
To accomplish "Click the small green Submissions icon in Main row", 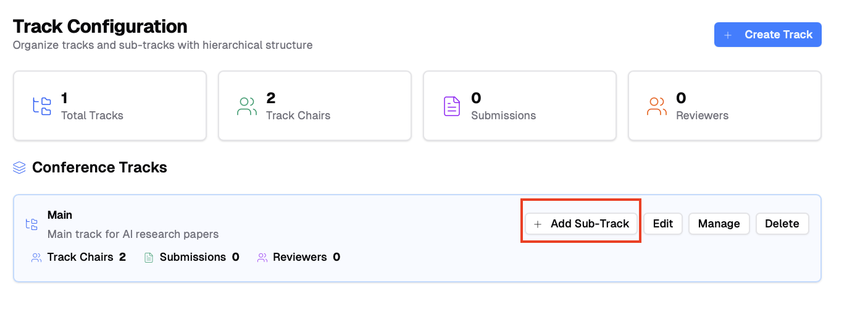I will pyautogui.click(x=149, y=257).
